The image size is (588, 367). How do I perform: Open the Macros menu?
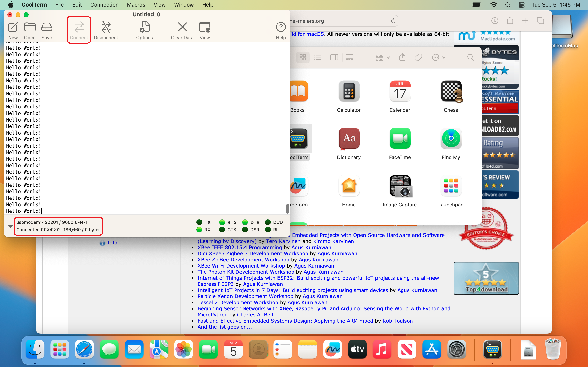click(x=136, y=5)
